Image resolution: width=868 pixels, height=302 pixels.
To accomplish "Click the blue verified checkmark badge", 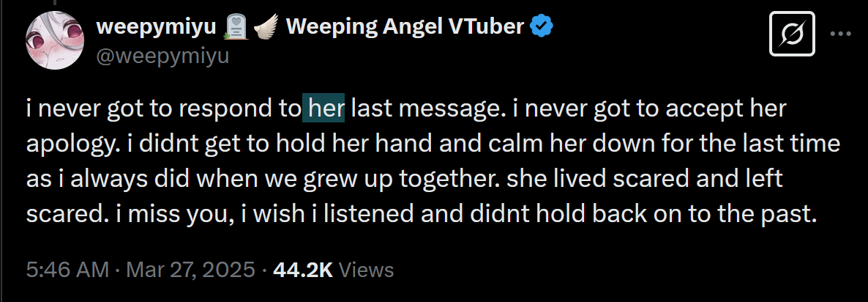I will [542, 27].
